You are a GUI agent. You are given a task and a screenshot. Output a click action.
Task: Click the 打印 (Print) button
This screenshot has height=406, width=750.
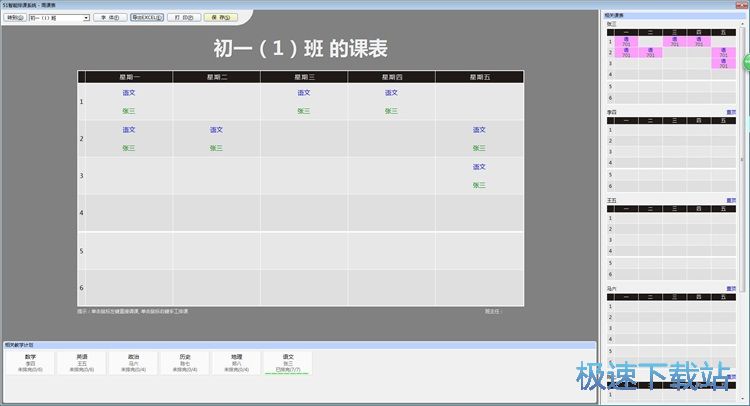coord(184,18)
